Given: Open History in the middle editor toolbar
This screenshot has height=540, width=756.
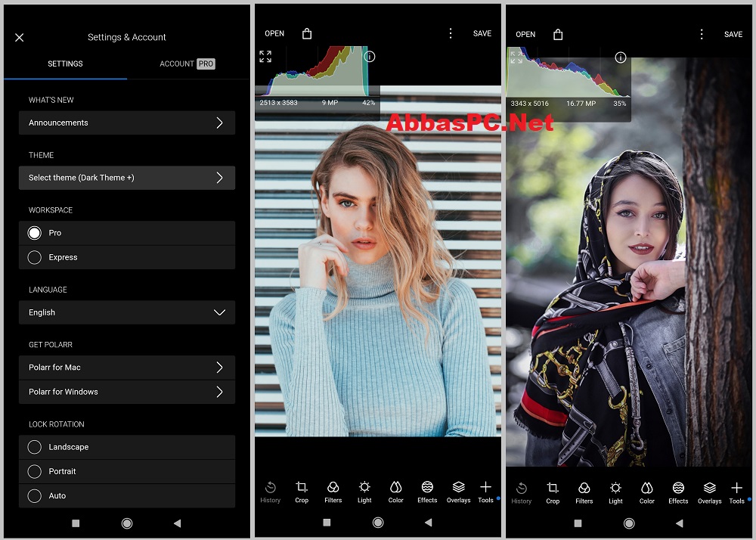Looking at the screenshot, I should point(270,492).
